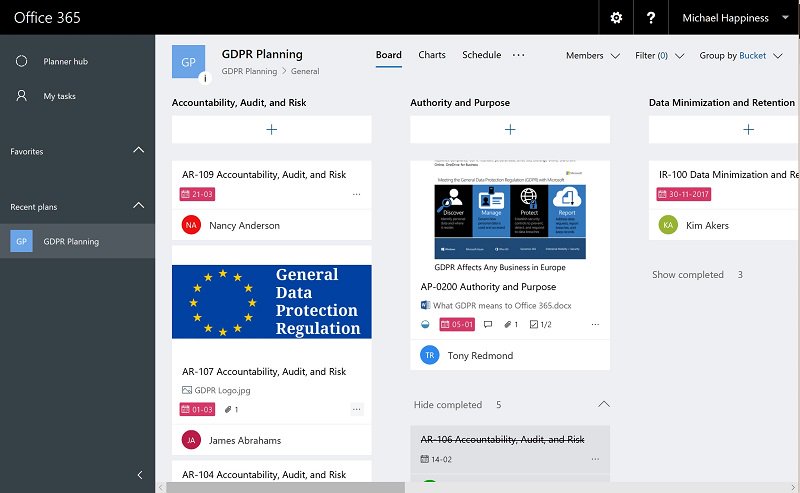Click Tony Redmond's TR avatar
800x493 pixels.
tap(430, 355)
